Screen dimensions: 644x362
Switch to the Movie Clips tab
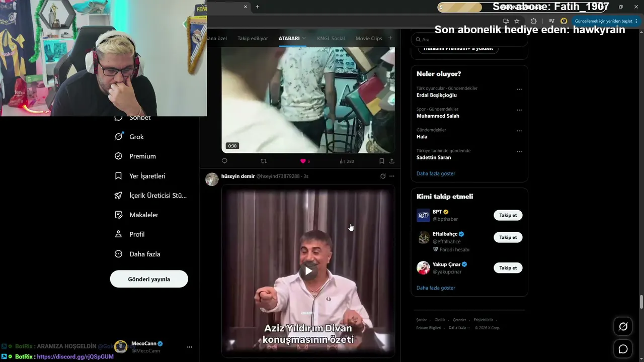coord(369,39)
